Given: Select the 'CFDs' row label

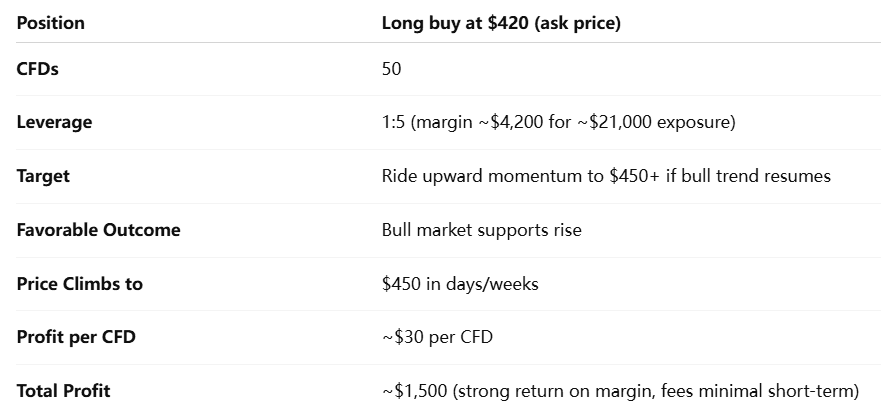Looking at the screenshot, I should pos(38,69).
